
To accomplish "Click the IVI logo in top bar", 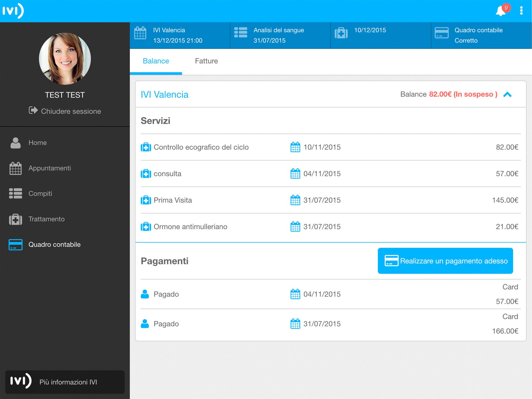I will [13, 11].
